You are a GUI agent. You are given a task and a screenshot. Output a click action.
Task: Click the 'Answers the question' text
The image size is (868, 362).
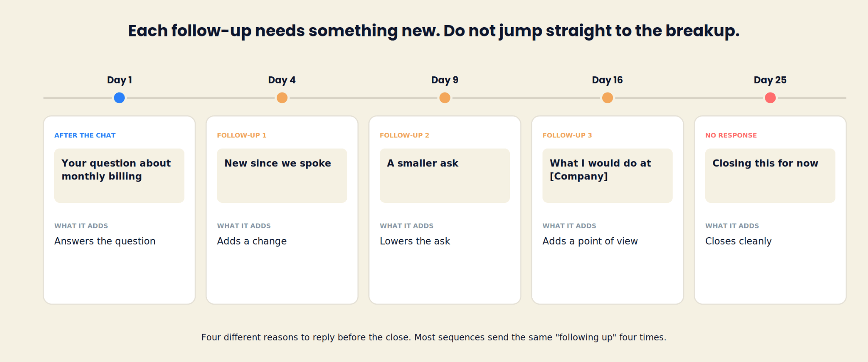pyautogui.click(x=105, y=241)
